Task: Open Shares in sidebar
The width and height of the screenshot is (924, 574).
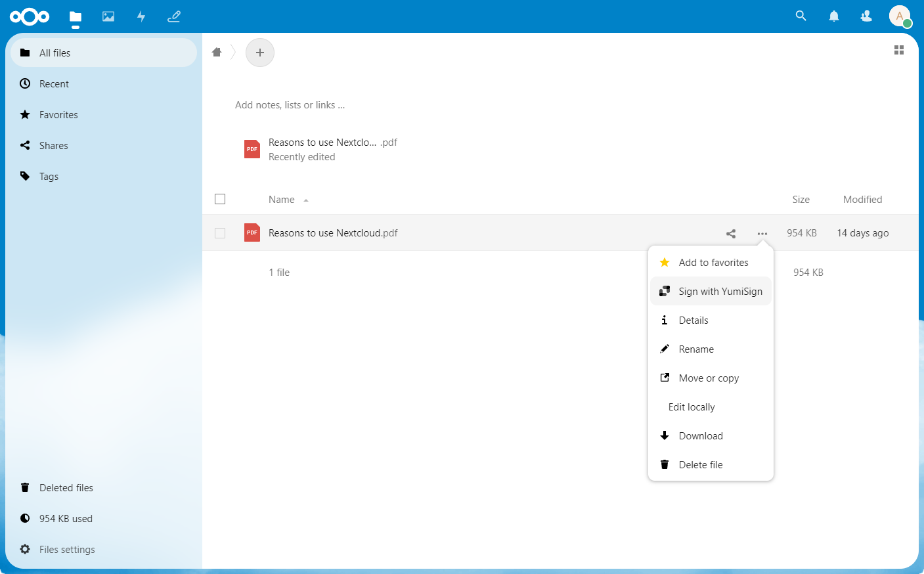Action: [x=104, y=145]
